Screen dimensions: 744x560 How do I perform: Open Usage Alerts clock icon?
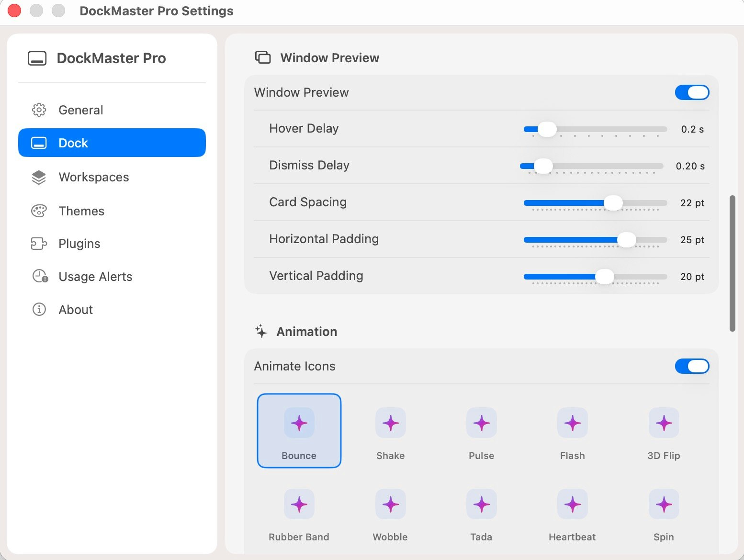click(38, 276)
